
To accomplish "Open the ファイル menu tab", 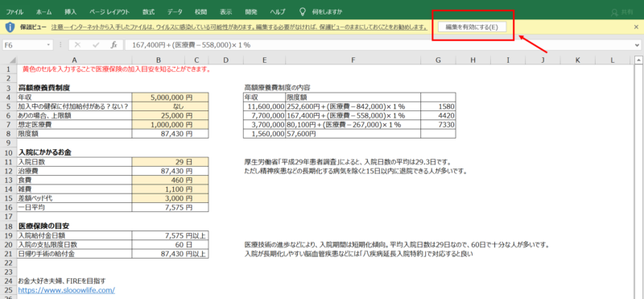I will 14,12.
